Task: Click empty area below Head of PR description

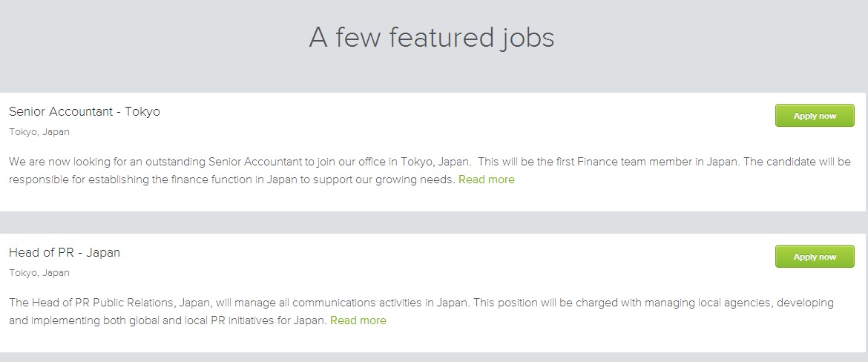Action: pyautogui.click(x=433, y=340)
